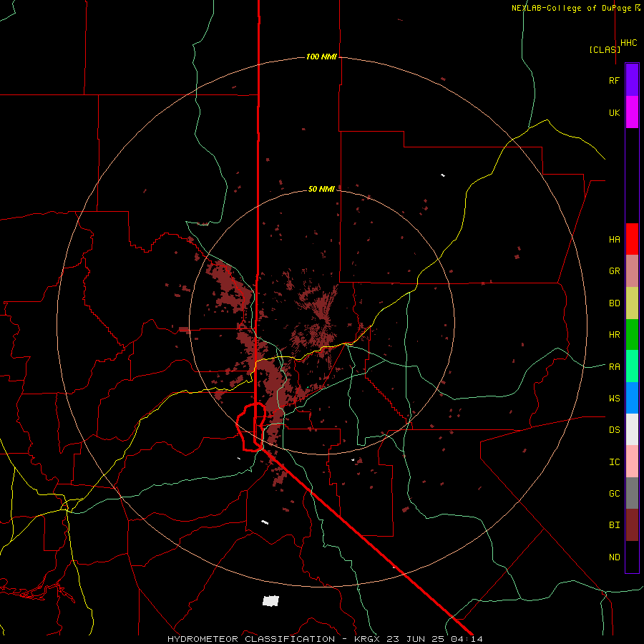The image size is (644, 644).
Task: Click the "WS" legend label
Action: tap(614, 399)
